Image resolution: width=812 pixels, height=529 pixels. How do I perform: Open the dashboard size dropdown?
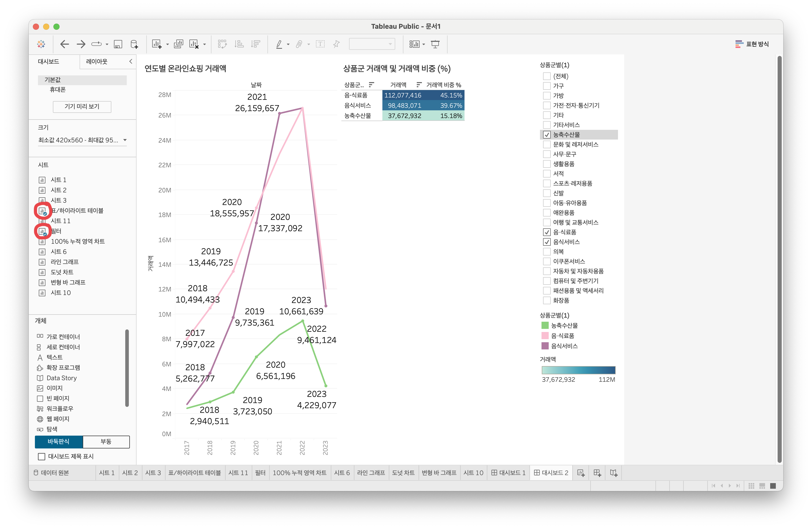point(125,140)
